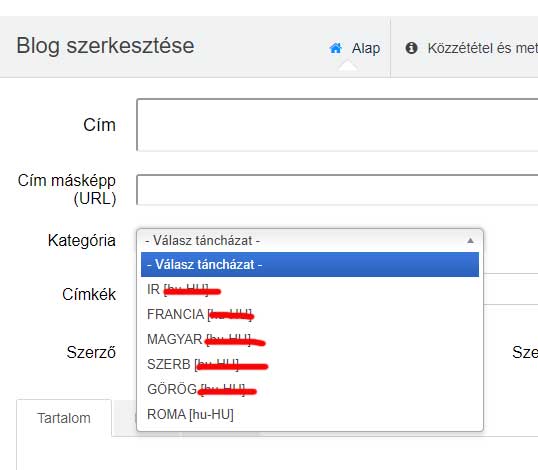This screenshot has width=538, height=470.
Task: Select the highlighted '- Válasz táncházat -' option
Action: (x=310, y=265)
